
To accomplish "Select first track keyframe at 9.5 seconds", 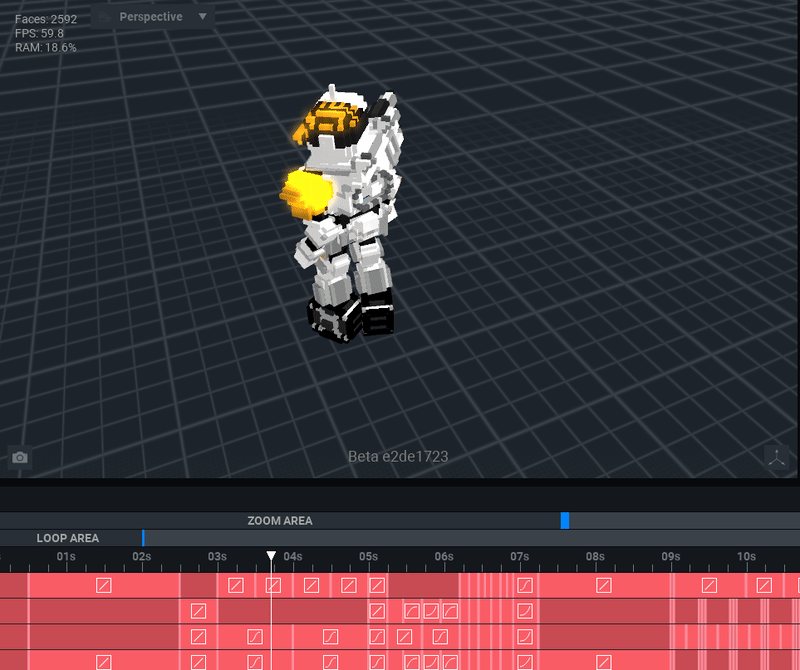I will click(709, 585).
